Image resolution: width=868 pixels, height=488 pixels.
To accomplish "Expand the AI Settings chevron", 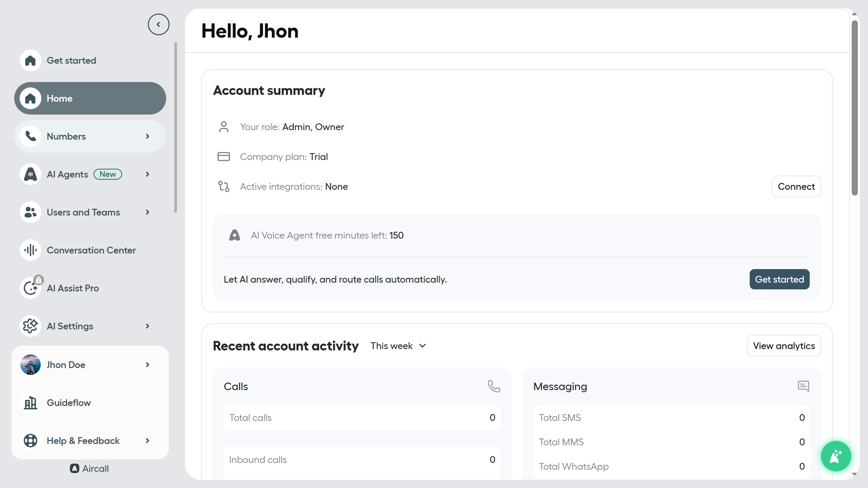I will (147, 326).
